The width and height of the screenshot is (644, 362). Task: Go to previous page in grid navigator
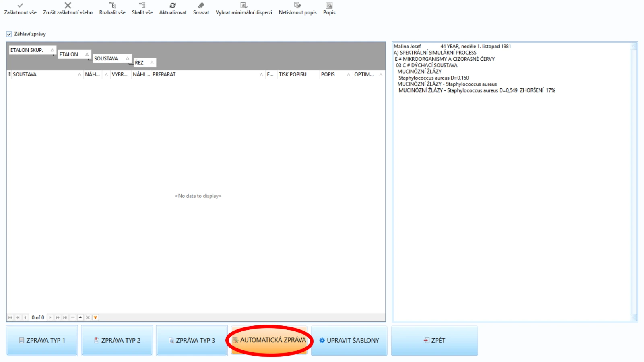click(18, 317)
